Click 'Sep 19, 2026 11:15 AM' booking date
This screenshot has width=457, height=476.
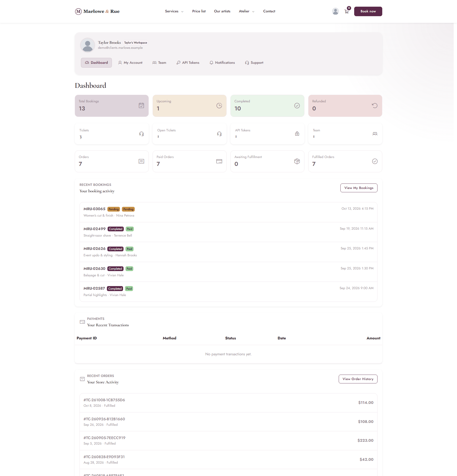coord(357,228)
